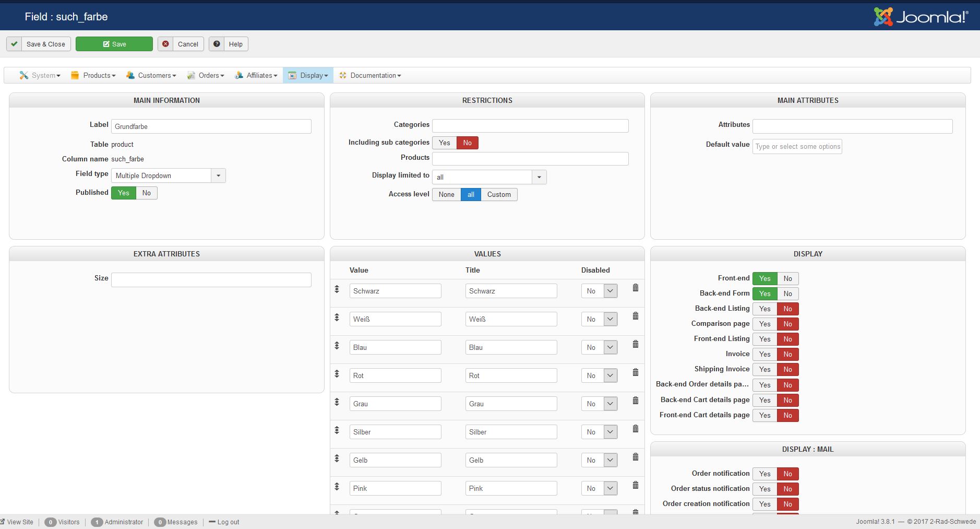Click the drag handle icon beside Silber
Viewport: 980px width, 529px height.
click(337, 430)
